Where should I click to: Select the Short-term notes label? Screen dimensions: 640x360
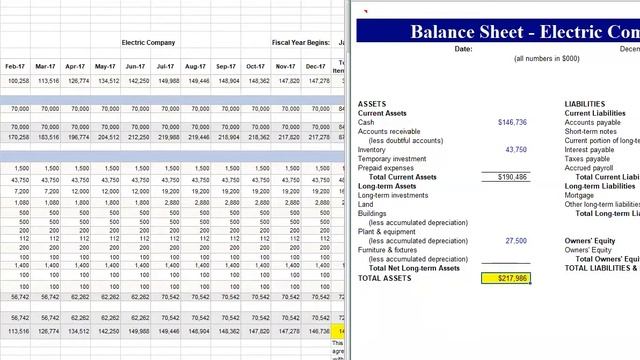pyautogui.click(x=590, y=131)
